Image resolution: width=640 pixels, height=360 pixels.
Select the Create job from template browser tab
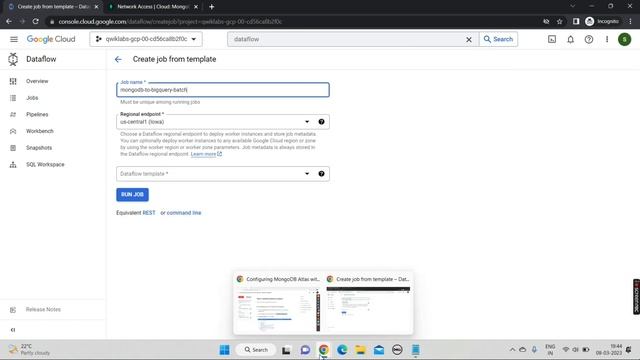coord(53,7)
